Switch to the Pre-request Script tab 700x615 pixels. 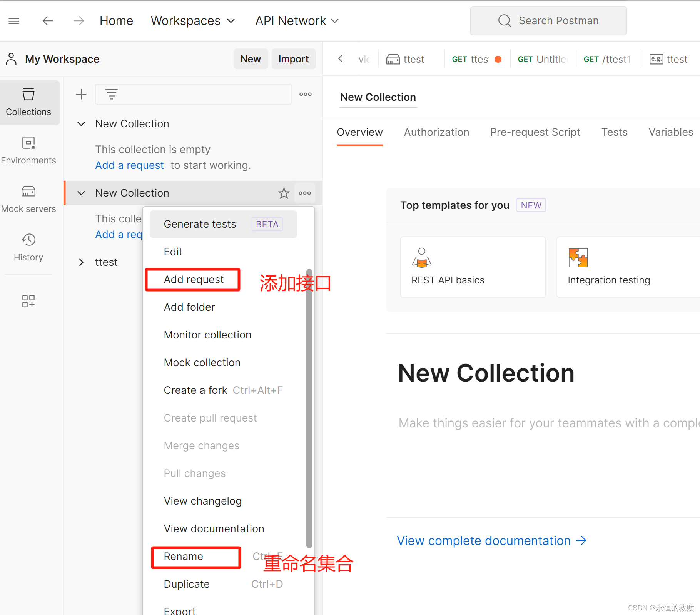coord(535,132)
